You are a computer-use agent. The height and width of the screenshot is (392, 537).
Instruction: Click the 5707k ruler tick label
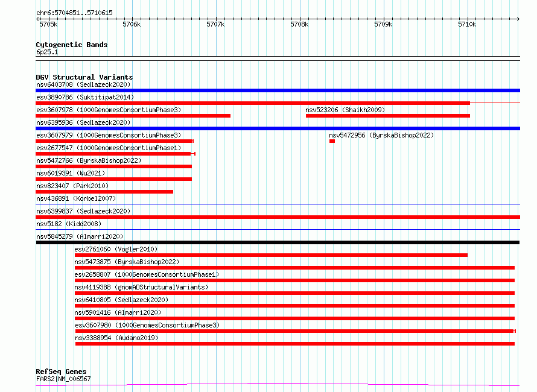[x=215, y=24]
